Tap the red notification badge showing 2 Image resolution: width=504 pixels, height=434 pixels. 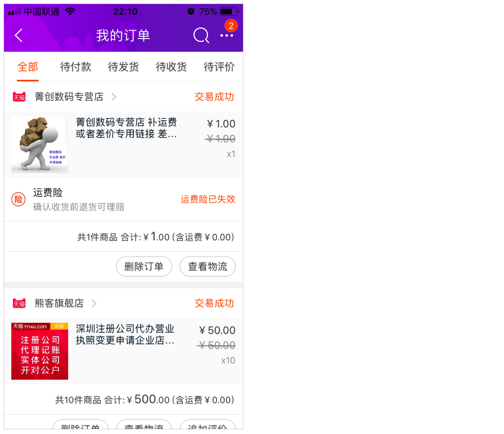point(231,26)
